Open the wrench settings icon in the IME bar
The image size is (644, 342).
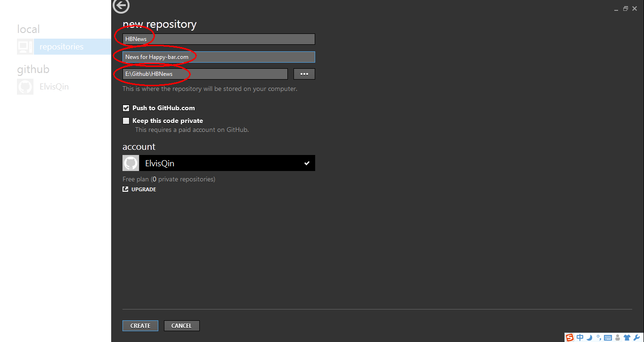click(x=637, y=337)
